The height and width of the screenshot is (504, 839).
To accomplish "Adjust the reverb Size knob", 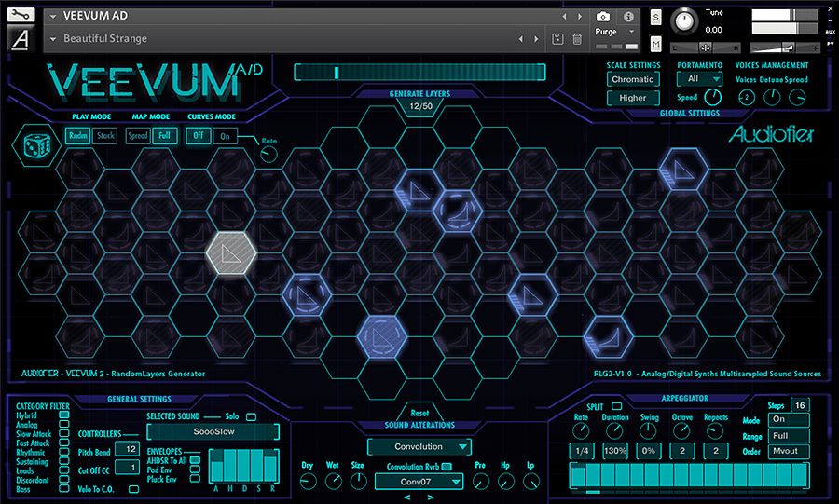I will pos(358,482).
